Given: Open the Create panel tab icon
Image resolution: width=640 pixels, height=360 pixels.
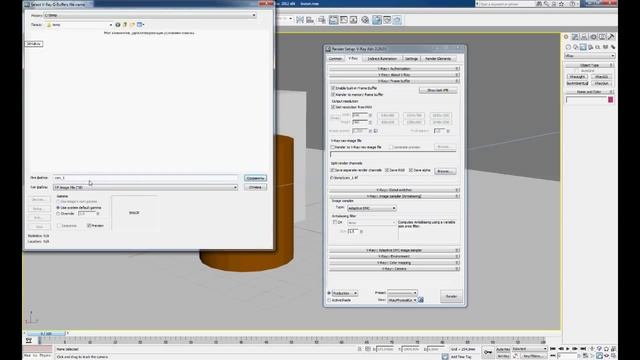Looking at the screenshot, I should click(566, 37).
